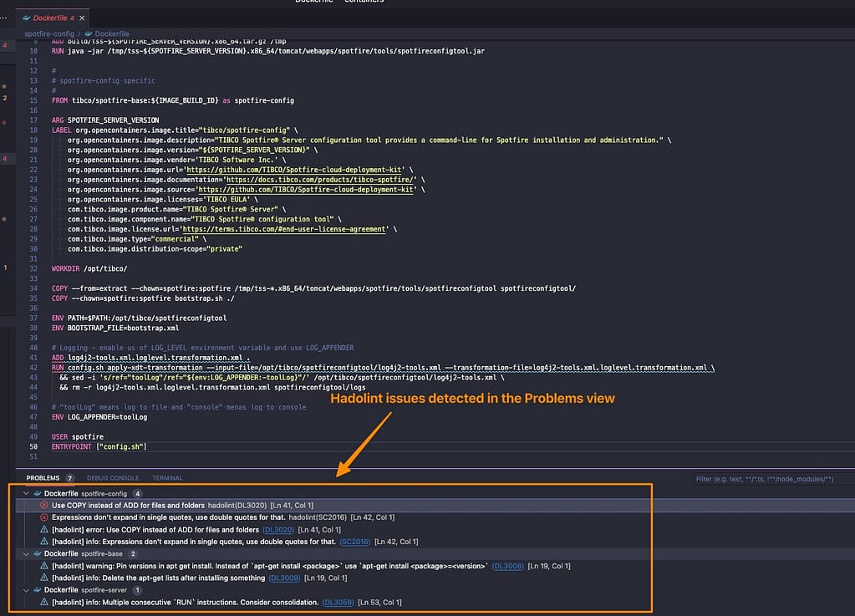Image resolution: width=855 pixels, height=616 pixels.
Task: Click the whale icon next to Dockerfile spotfire-server group
Action: tap(37, 591)
